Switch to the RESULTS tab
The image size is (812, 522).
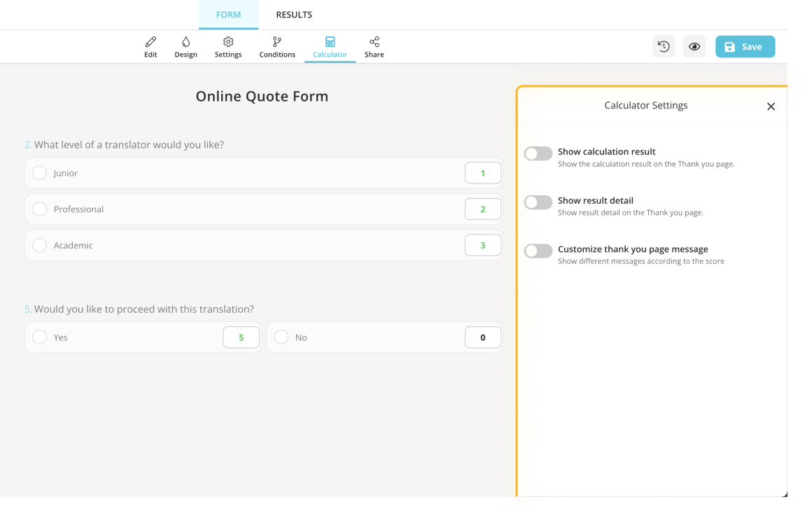pos(293,15)
